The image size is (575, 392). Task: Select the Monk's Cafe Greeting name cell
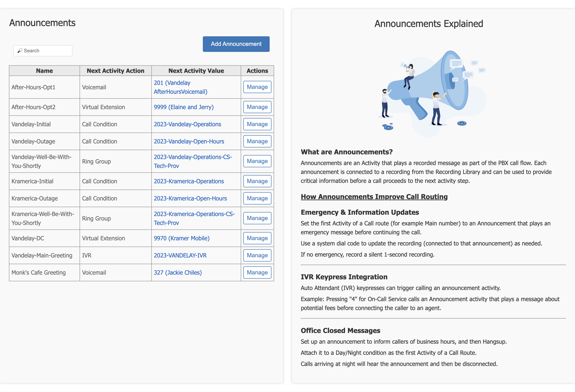(x=44, y=273)
